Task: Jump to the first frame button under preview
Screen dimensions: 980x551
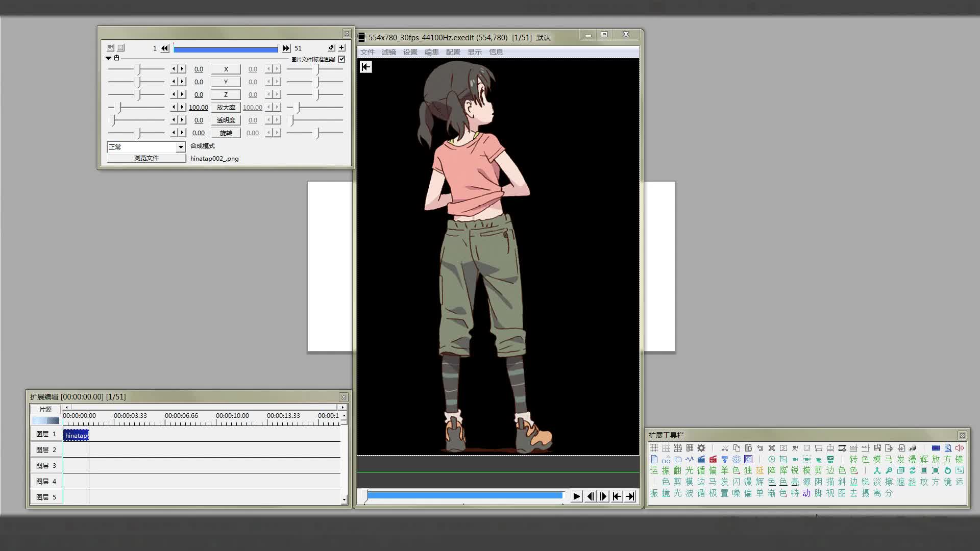Action: [617, 496]
